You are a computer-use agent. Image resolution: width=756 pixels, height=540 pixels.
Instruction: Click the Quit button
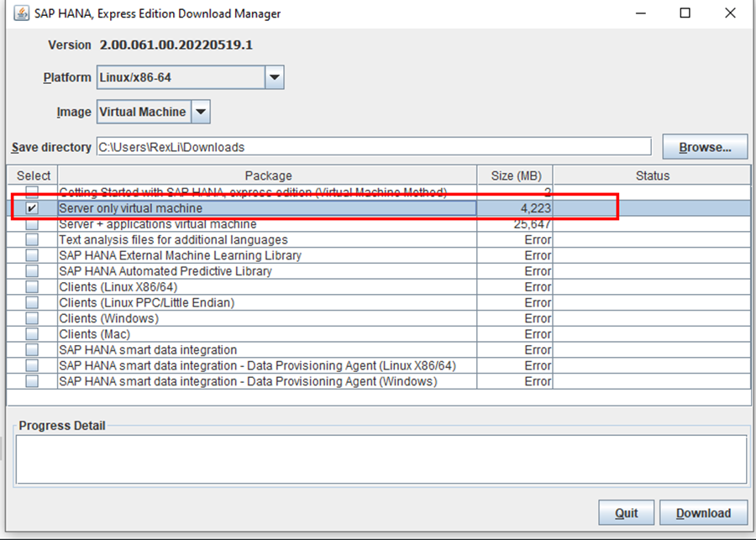click(626, 513)
